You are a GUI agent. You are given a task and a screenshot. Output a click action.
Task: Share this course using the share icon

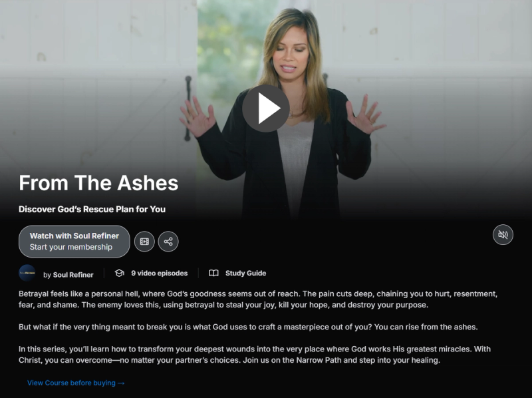[x=168, y=242]
